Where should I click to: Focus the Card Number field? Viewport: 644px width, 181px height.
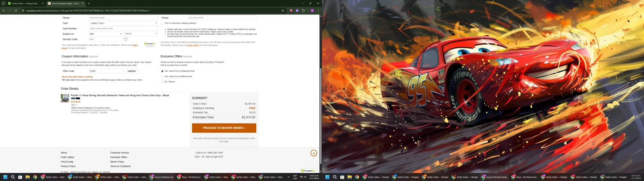coord(123,29)
